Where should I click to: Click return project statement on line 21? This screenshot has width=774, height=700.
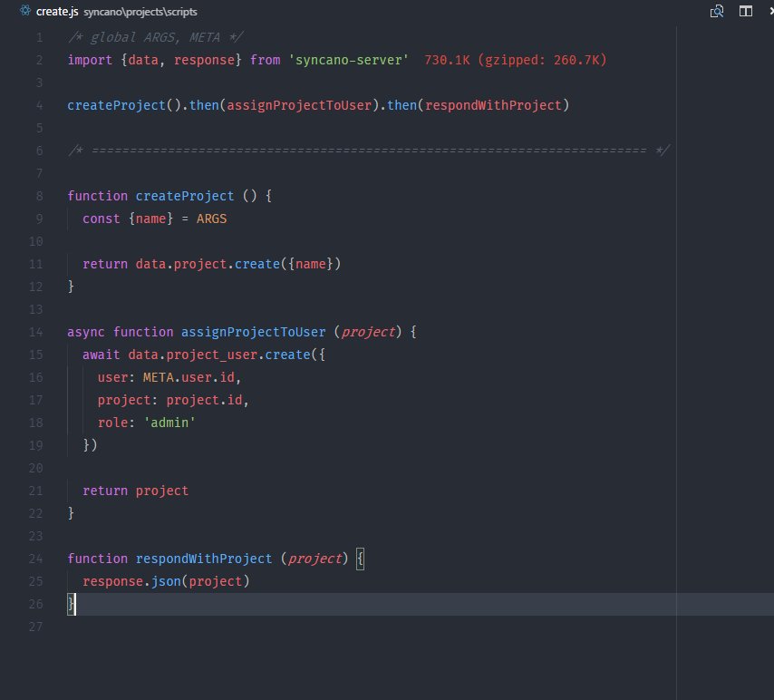point(135,491)
